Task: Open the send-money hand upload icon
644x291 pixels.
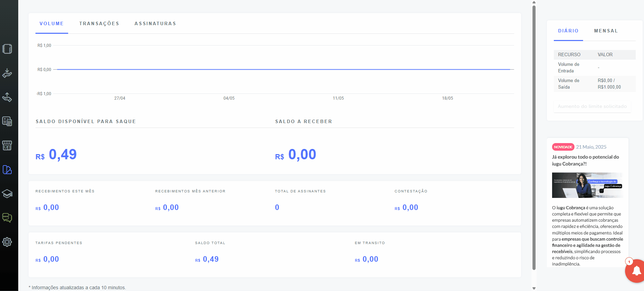Action: click(x=7, y=97)
